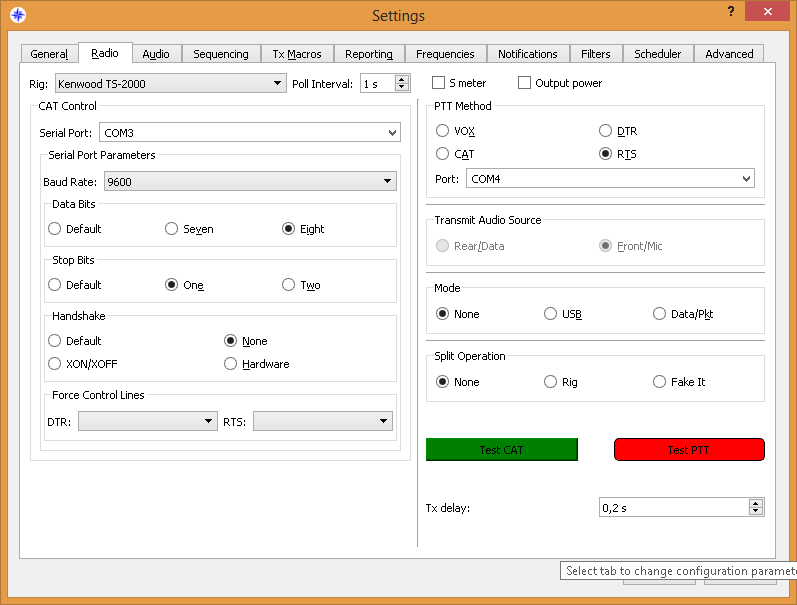Click the WSJT-X app icon in title bar
The image size is (797, 605).
(17, 15)
